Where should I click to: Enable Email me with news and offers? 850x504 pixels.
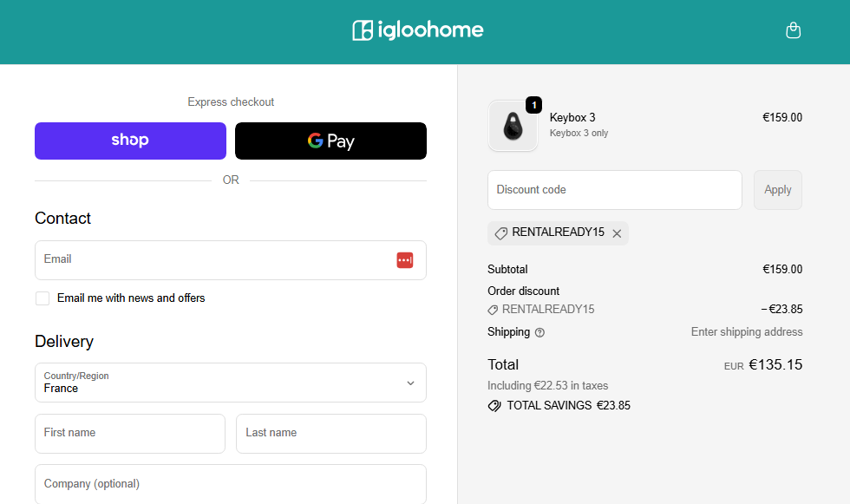click(42, 298)
